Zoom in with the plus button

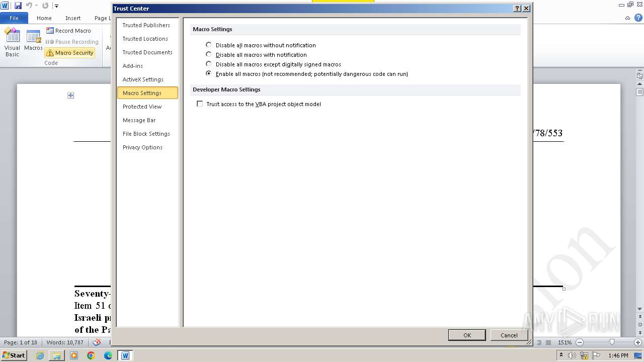[637, 342]
